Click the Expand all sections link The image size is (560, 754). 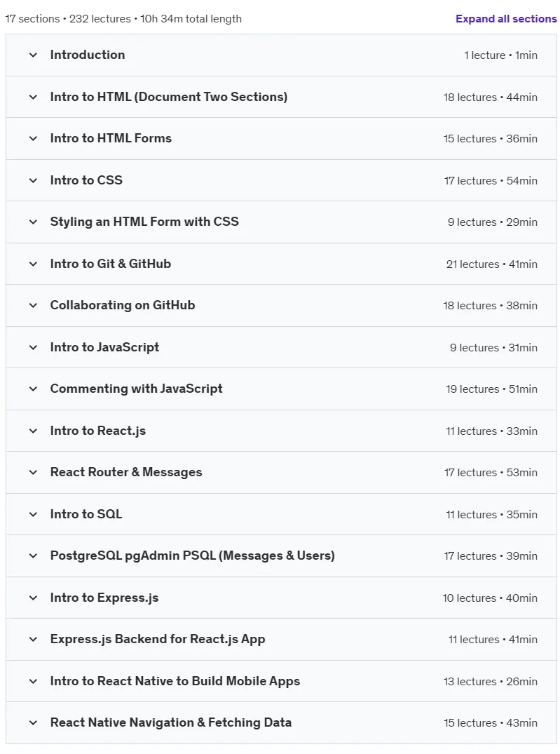click(506, 19)
